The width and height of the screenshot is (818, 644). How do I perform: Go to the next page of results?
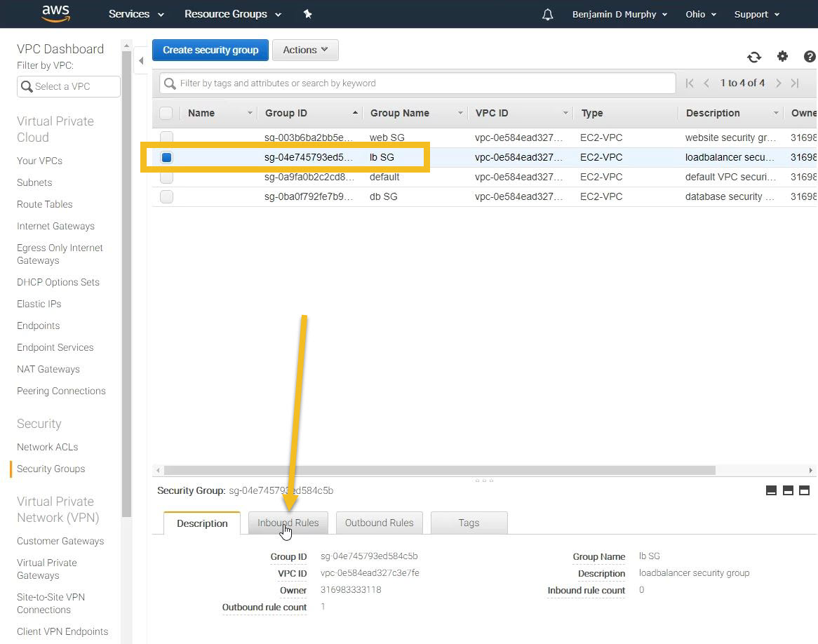[x=778, y=83]
